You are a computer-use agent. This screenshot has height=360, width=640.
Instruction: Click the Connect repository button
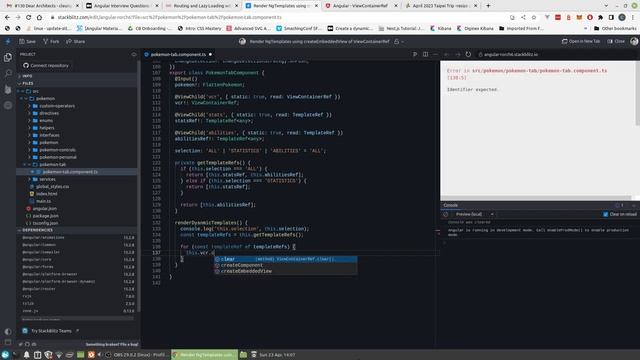click(46, 65)
